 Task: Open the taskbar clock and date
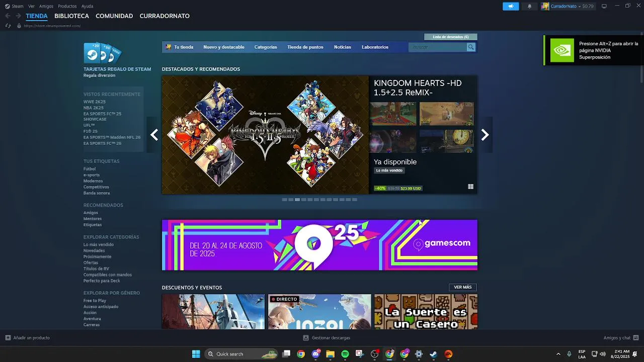point(620,354)
